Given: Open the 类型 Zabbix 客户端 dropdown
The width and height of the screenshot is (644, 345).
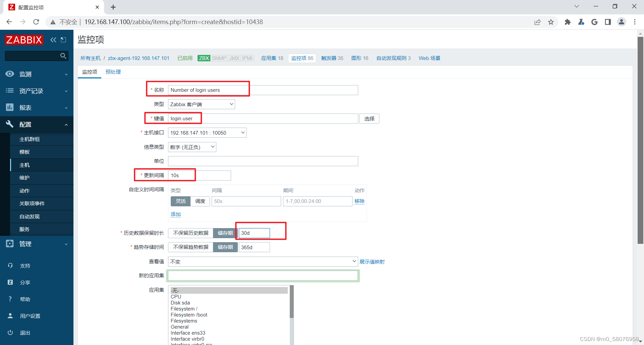Looking at the screenshot, I should (201, 104).
